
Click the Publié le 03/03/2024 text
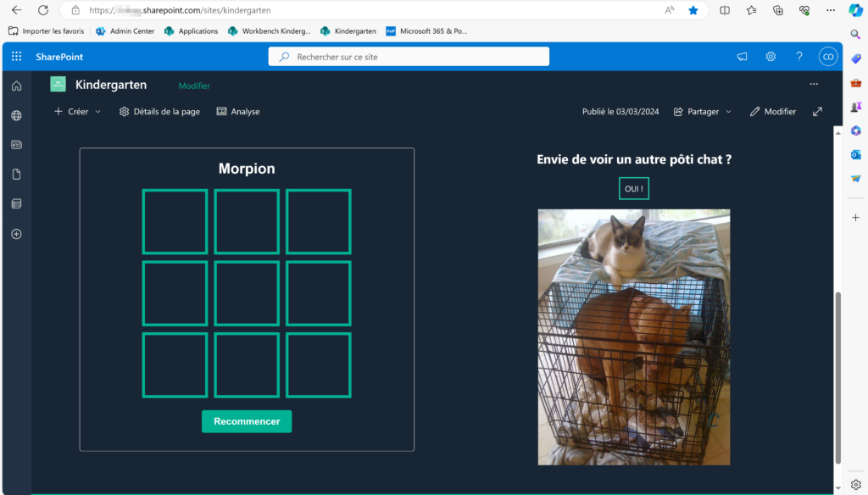tap(620, 111)
